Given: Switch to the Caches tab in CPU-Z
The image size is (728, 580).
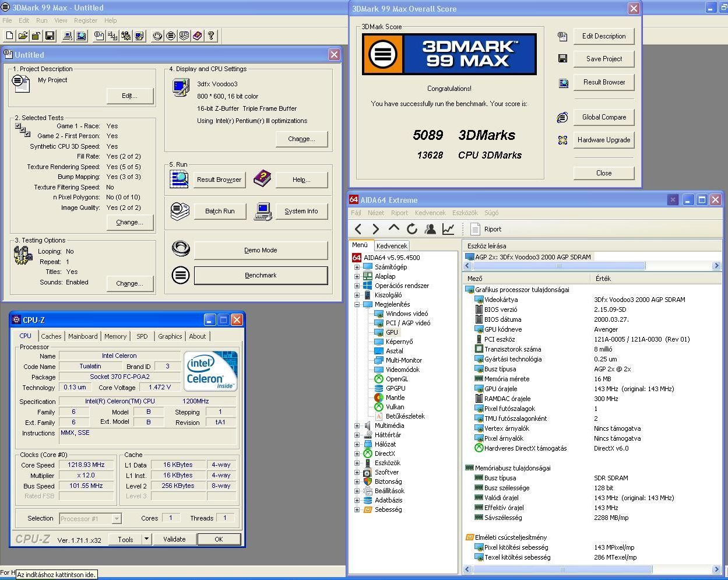Looking at the screenshot, I should coord(51,336).
